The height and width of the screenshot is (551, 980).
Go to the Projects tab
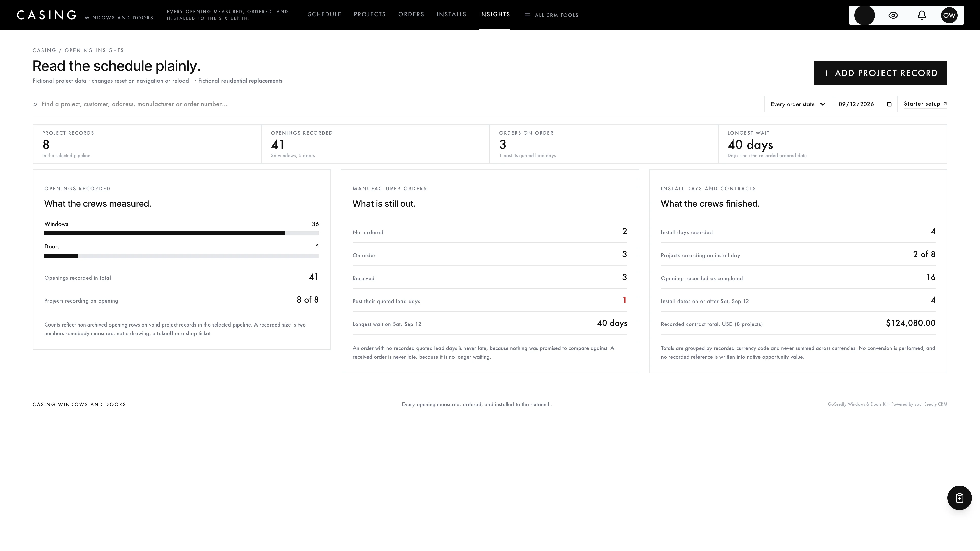coord(370,15)
